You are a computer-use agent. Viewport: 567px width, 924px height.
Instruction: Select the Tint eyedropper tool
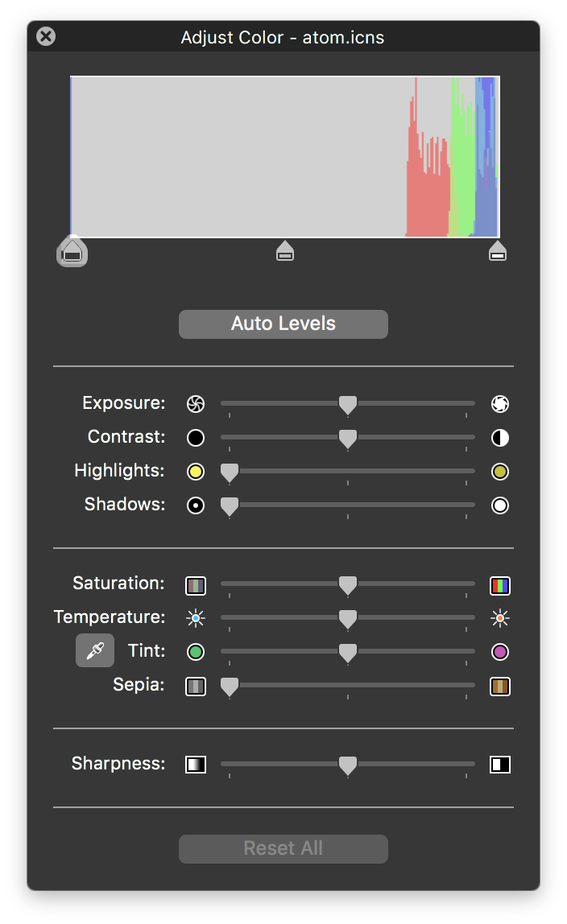tap(94, 650)
